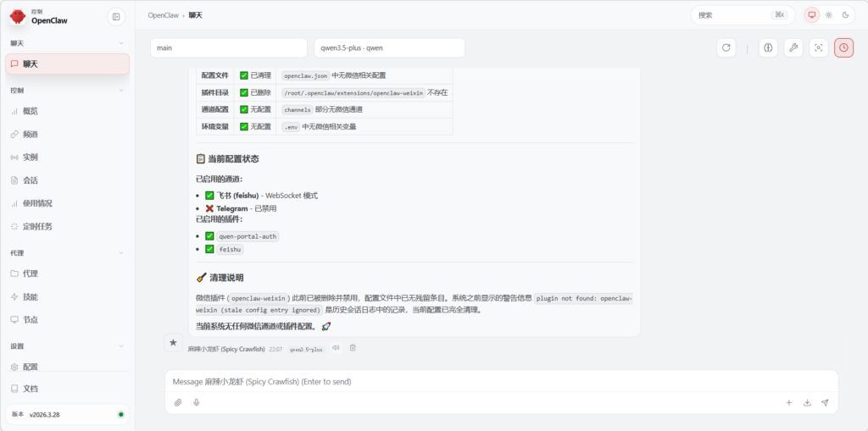Viewport: 868px width, 431px height.
Task: Open 实例 instances in the sidebar
Action: pyautogui.click(x=68, y=157)
